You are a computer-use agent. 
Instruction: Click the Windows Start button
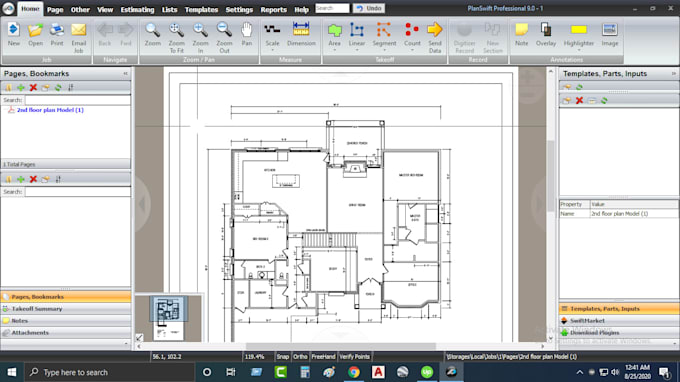12,372
